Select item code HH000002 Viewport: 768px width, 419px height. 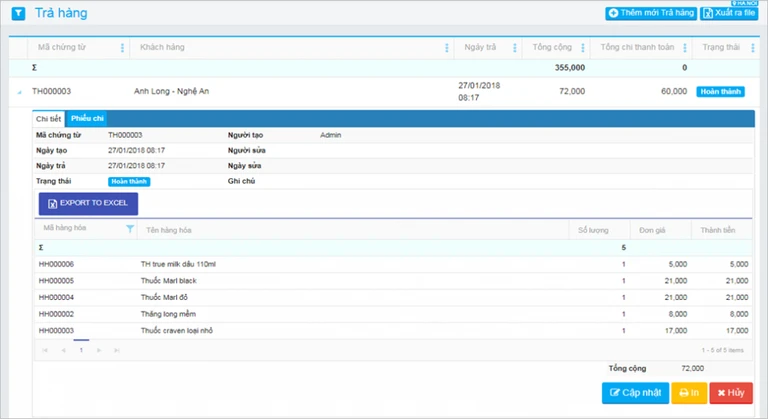tap(56, 314)
